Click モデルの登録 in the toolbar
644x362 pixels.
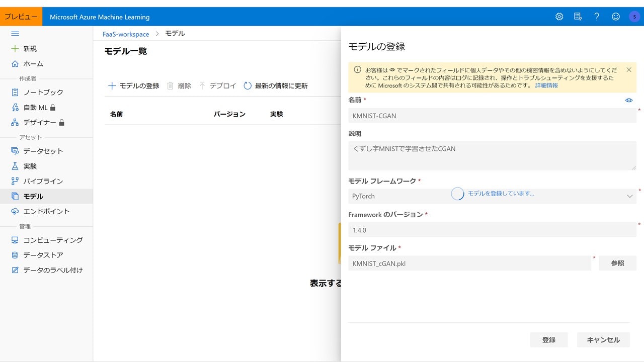tap(134, 86)
